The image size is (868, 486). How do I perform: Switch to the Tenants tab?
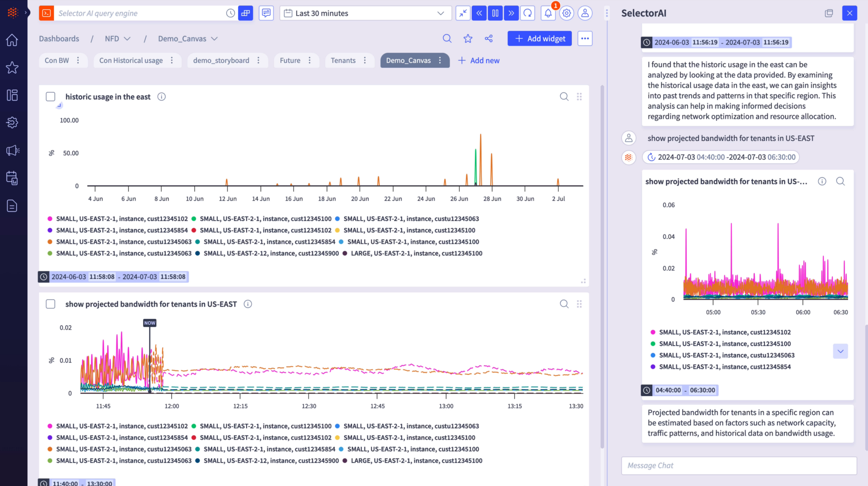point(343,61)
